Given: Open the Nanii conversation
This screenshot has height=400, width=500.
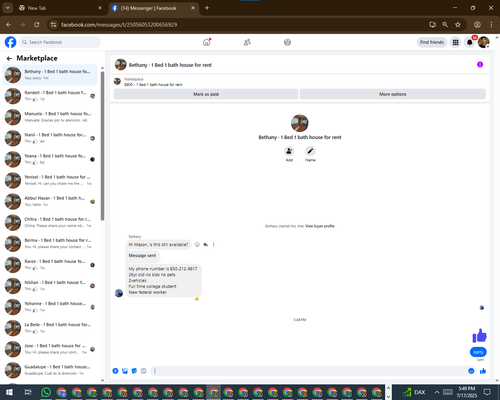Looking at the screenshot, I should coord(50,138).
